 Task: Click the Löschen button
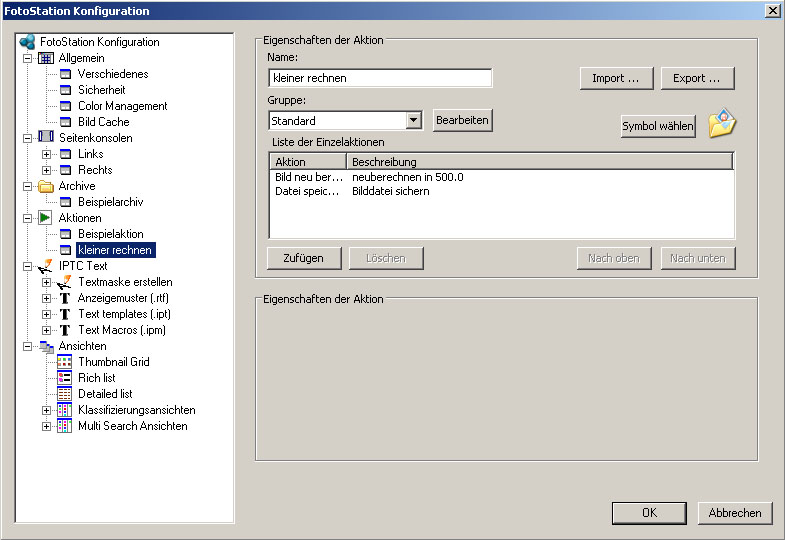click(x=386, y=258)
